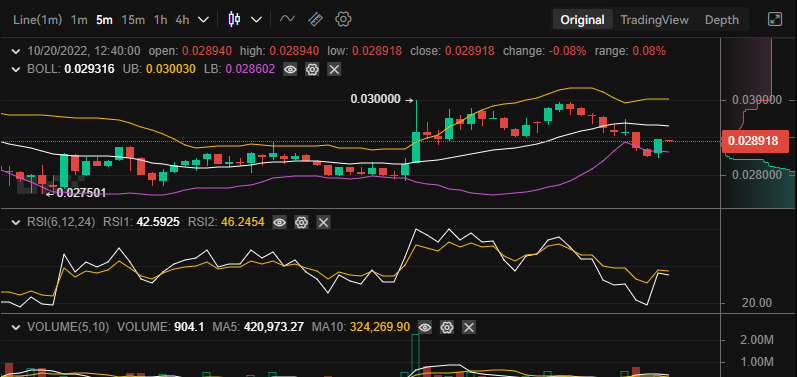Open the Depth chart view
The image size is (797, 377).
pos(722,20)
